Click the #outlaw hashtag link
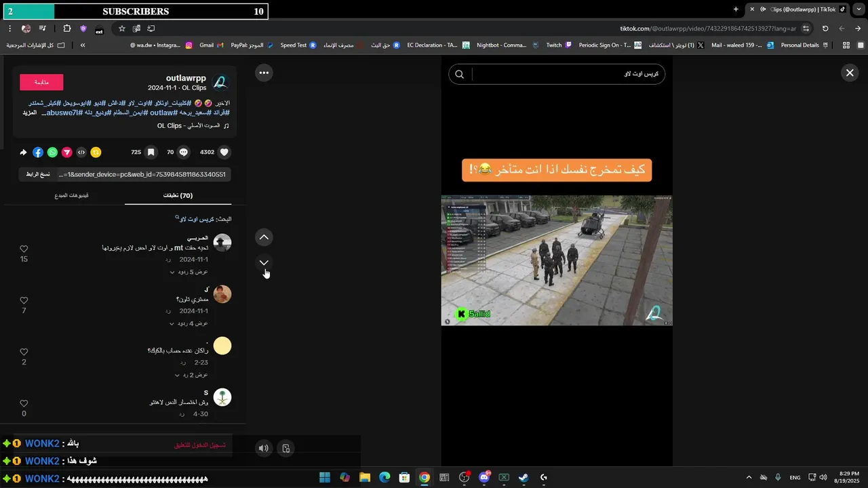Image resolution: width=868 pixels, height=488 pixels. click(163, 113)
